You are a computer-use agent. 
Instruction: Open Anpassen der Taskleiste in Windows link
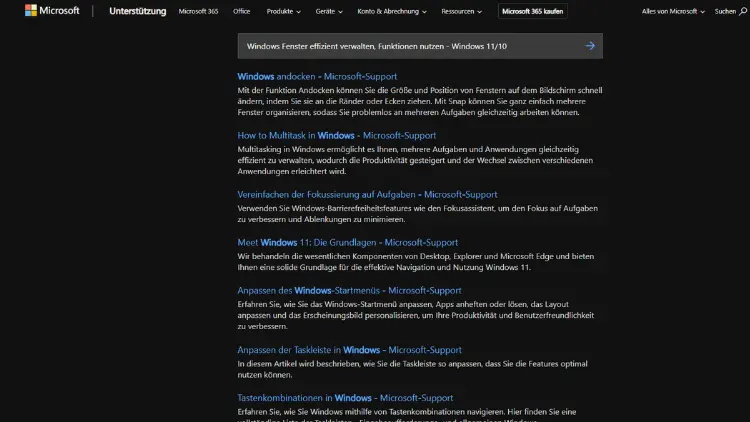pos(350,350)
